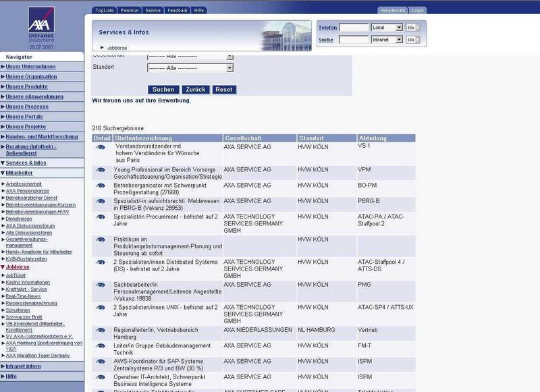Image resolution: width=540 pixels, height=392 pixels.
Task: Open the Real-Time-News link
Action: point(23,296)
